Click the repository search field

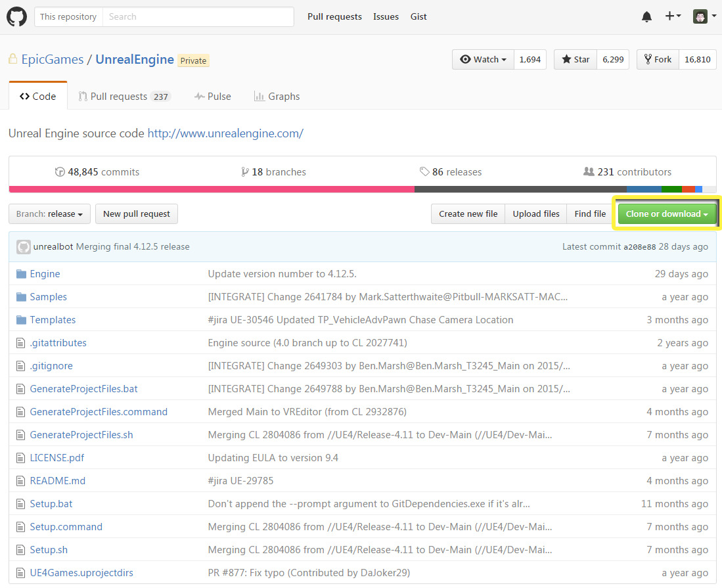197,16
